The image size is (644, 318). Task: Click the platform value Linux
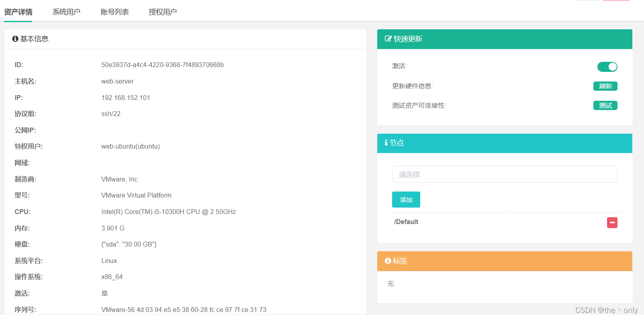109,261
